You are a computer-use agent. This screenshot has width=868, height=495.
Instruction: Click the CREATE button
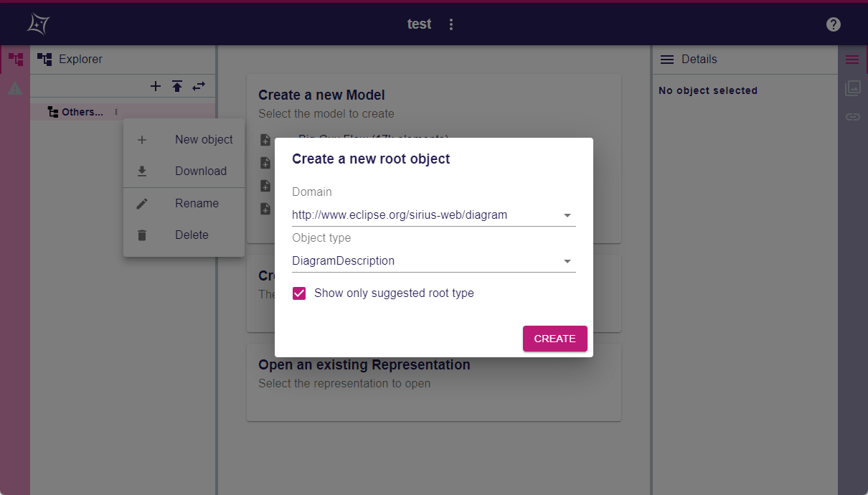(555, 338)
